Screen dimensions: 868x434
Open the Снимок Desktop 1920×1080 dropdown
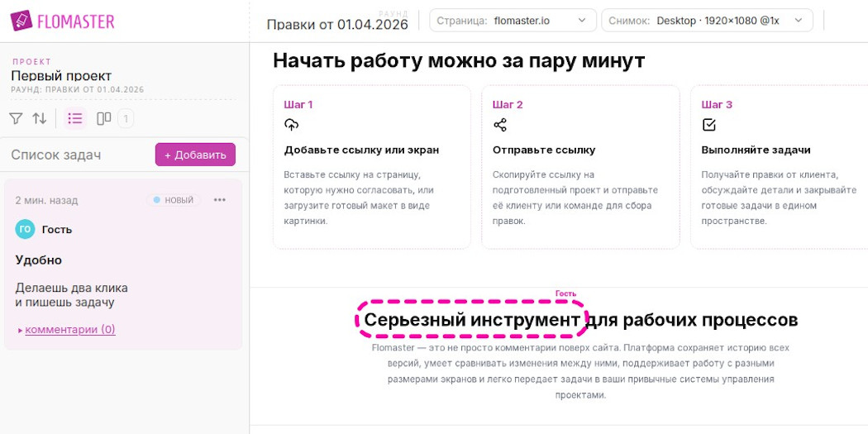(x=707, y=21)
